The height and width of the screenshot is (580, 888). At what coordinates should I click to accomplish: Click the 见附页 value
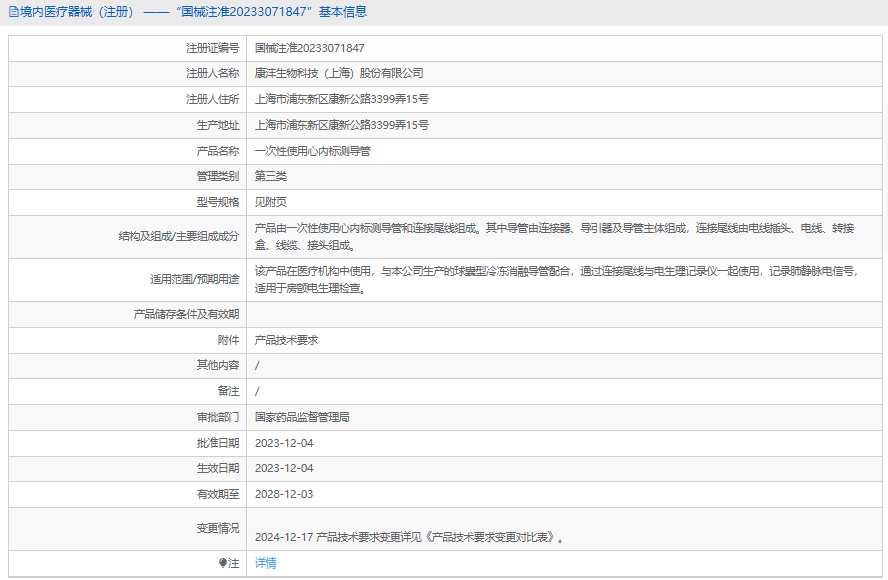click(271, 202)
